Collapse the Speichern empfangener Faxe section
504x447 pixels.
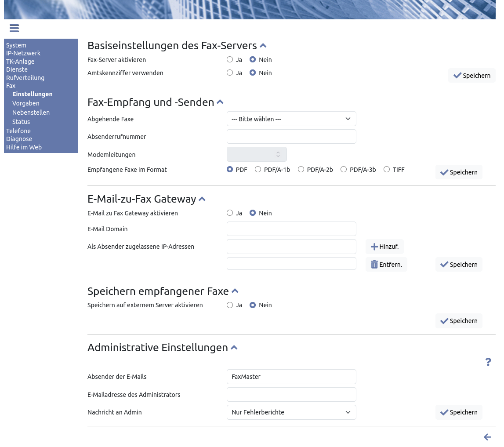(x=235, y=291)
